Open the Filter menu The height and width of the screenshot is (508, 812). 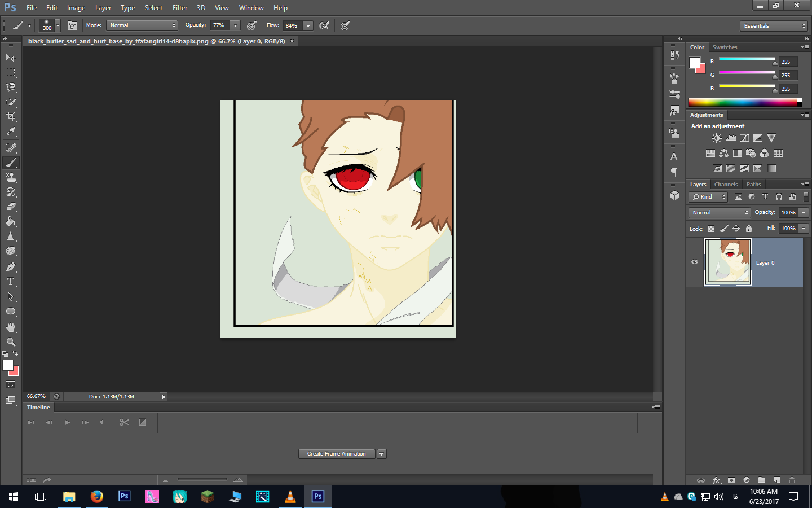[180, 8]
